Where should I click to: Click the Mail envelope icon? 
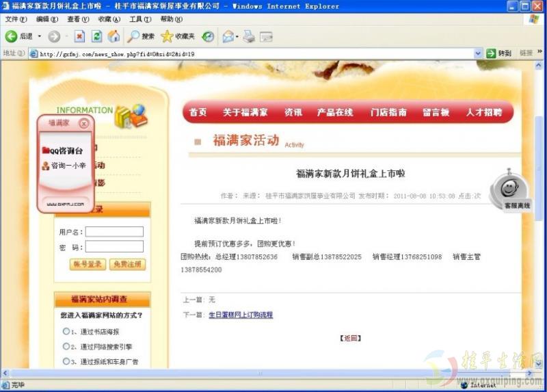[228, 36]
